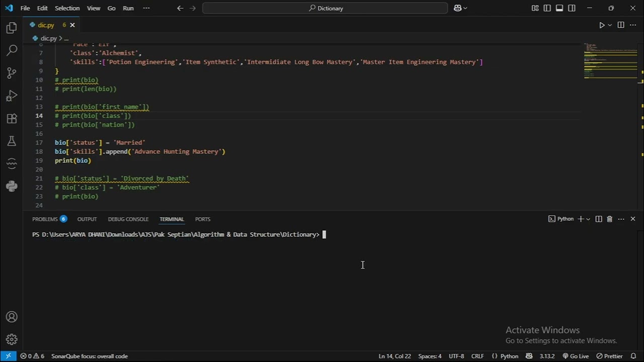644x362 pixels.
Task: Open the Source Control view
Action: click(x=12, y=73)
